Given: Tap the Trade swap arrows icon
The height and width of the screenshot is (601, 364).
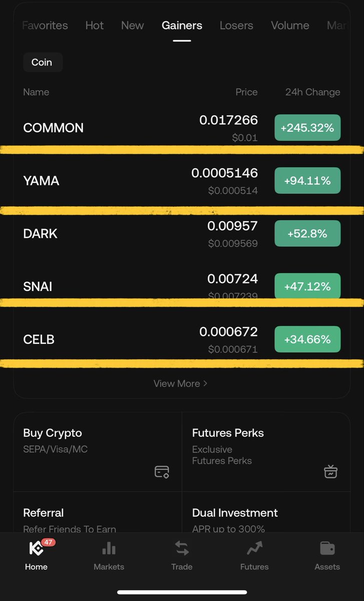Looking at the screenshot, I should pyautogui.click(x=182, y=549).
